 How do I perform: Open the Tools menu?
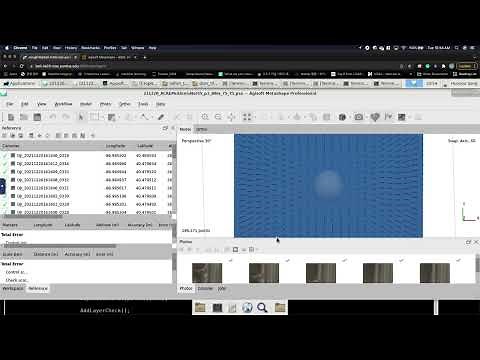point(143,104)
